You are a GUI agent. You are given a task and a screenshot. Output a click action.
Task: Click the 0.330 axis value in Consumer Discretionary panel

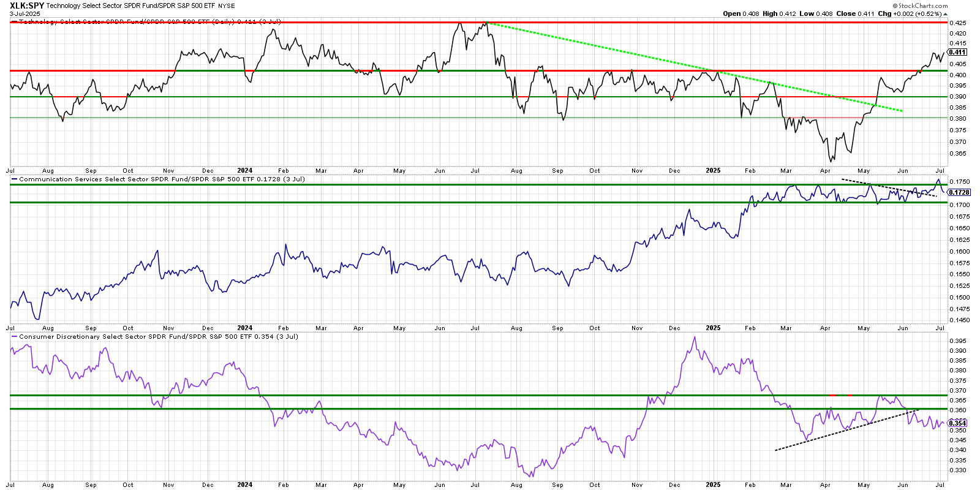958,470
